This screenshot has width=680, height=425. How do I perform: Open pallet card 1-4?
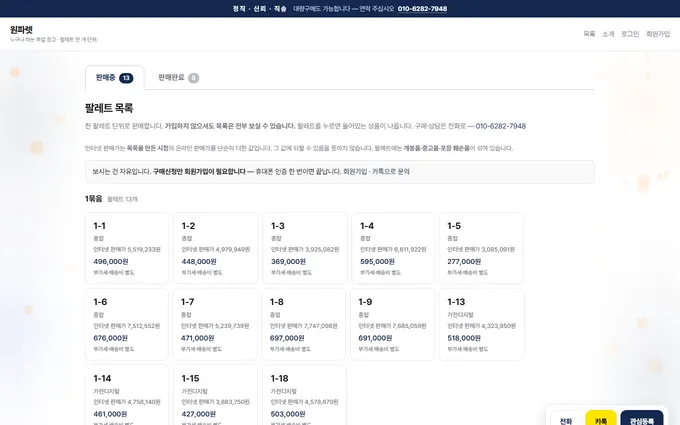393,248
